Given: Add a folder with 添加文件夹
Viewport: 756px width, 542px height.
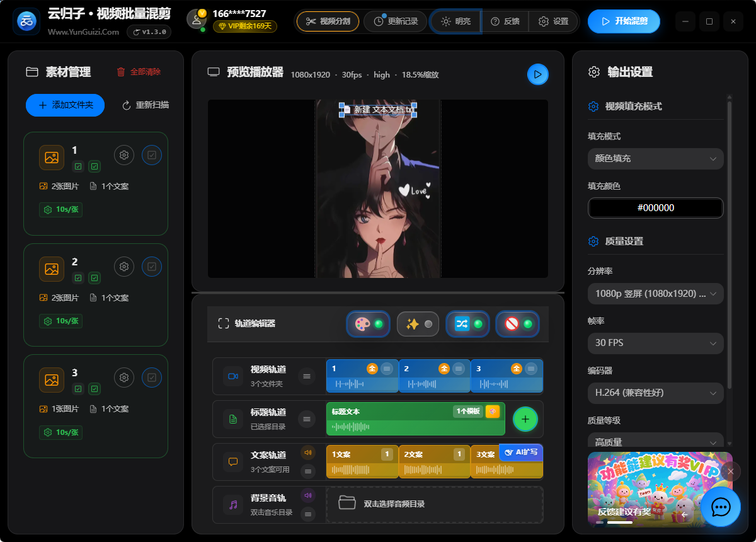Looking at the screenshot, I should pos(65,105).
